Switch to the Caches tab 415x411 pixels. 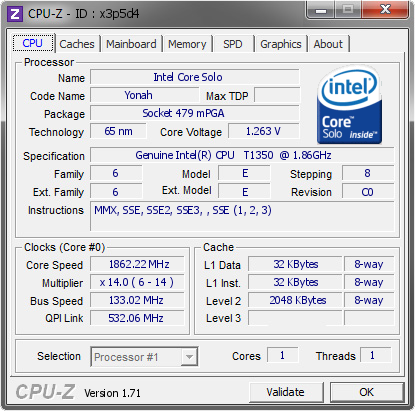pos(77,44)
